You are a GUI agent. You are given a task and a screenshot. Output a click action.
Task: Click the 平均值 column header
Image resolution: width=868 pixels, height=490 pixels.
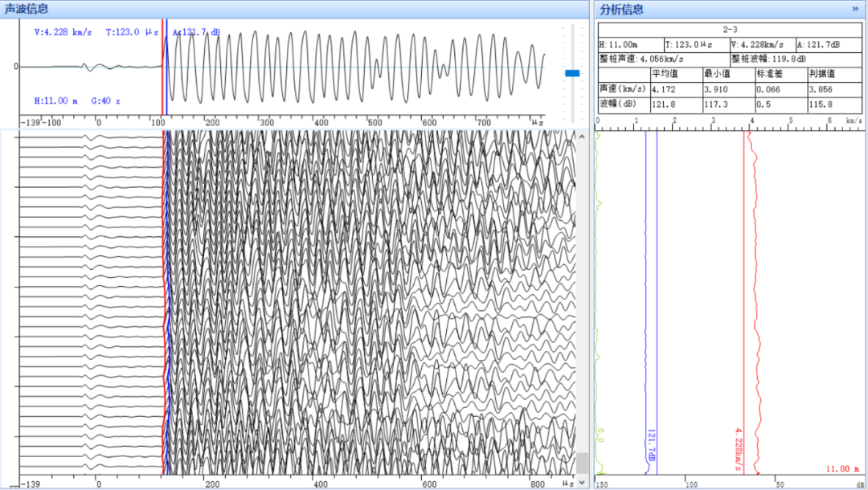(676, 74)
